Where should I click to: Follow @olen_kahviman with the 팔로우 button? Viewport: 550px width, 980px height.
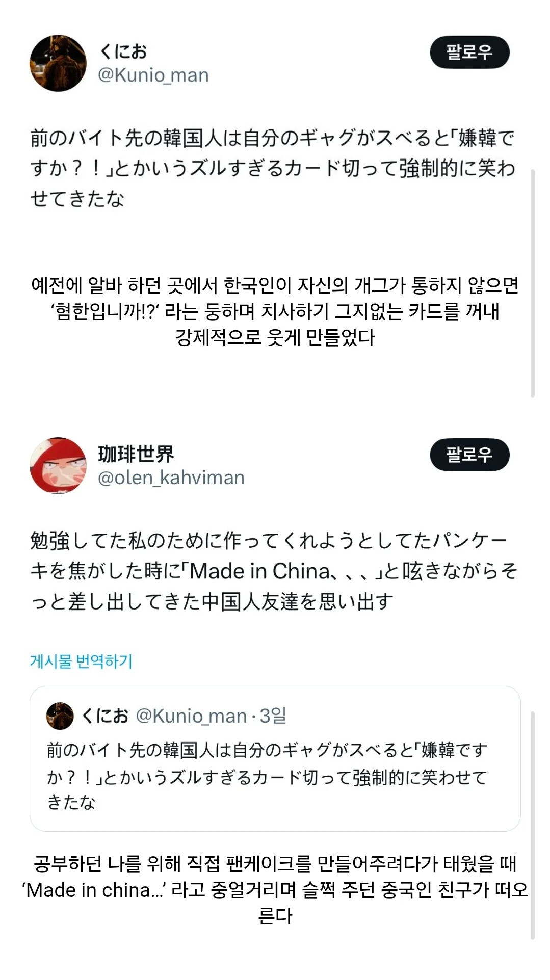pos(469,455)
